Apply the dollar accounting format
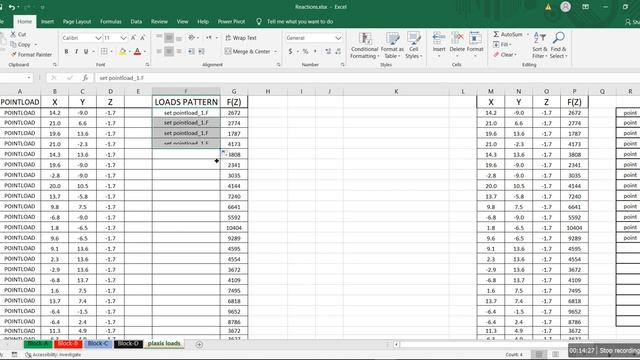Screen dimensions: 640x360 (x=290, y=51)
